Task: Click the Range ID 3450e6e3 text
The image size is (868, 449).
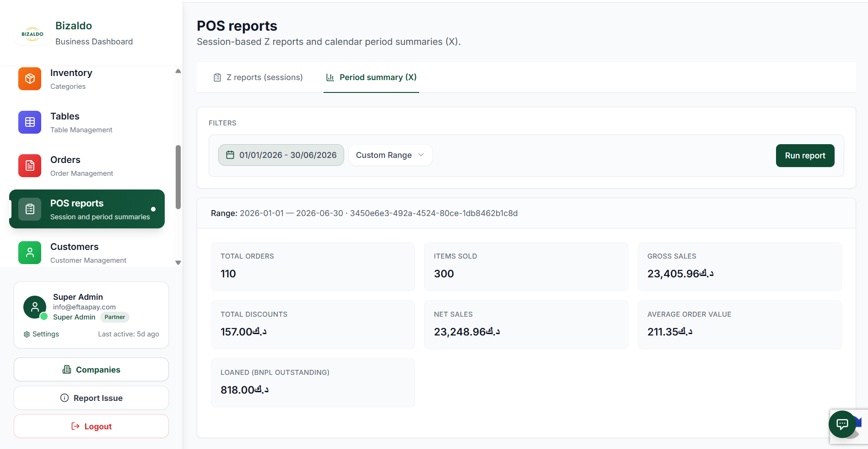Action: pyautogui.click(x=434, y=213)
